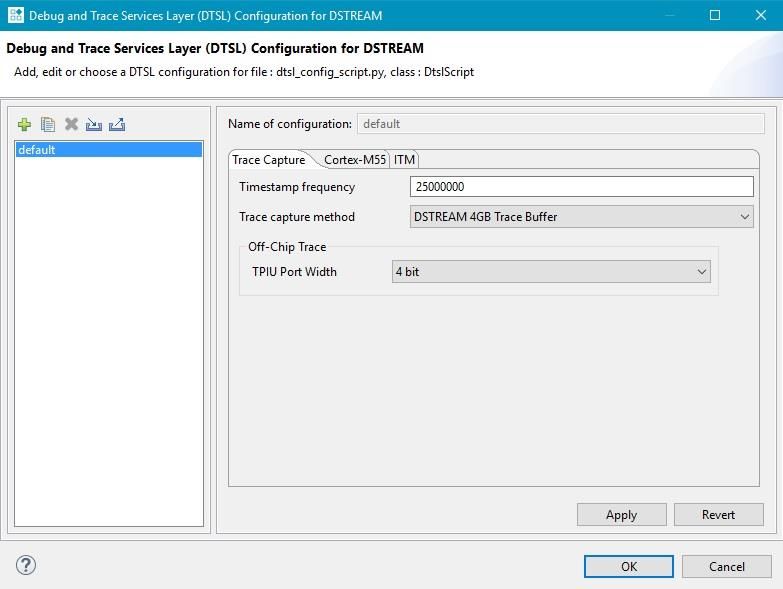Click the Name of configuration field
Screen dimensions: 783x589
[x=560, y=124]
